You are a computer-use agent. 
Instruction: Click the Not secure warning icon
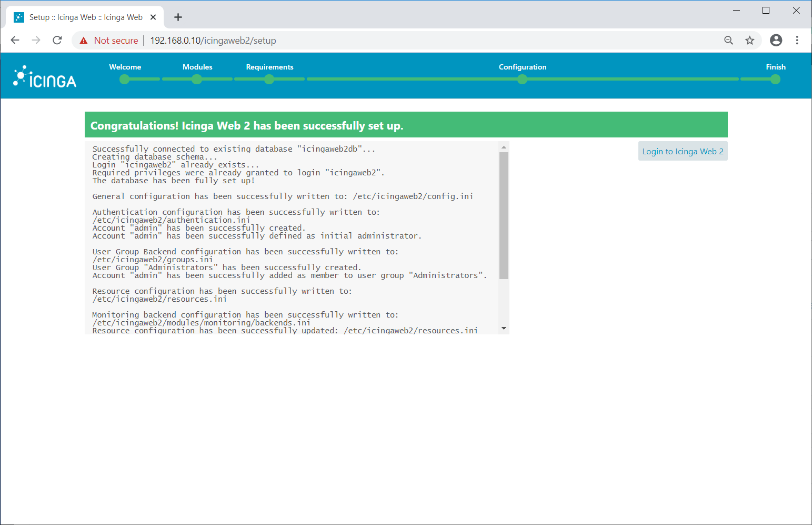[84, 41]
